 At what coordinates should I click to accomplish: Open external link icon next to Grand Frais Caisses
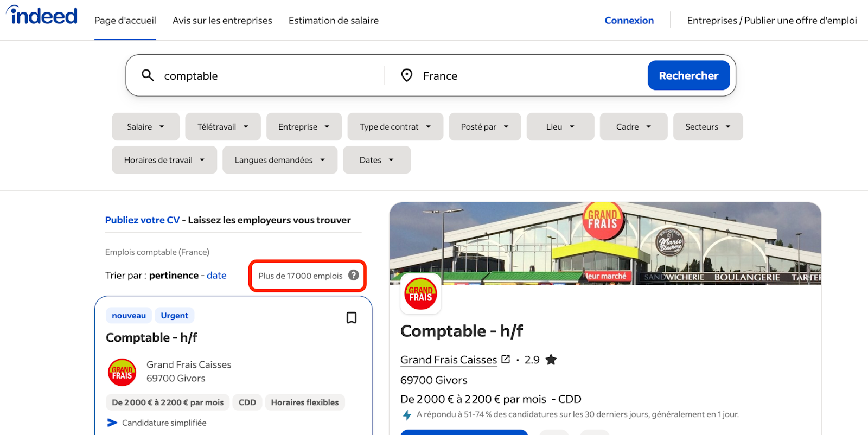[506, 359]
